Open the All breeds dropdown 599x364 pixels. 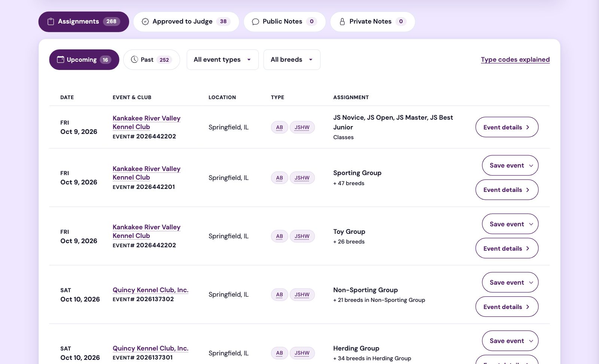(x=292, y=59)
